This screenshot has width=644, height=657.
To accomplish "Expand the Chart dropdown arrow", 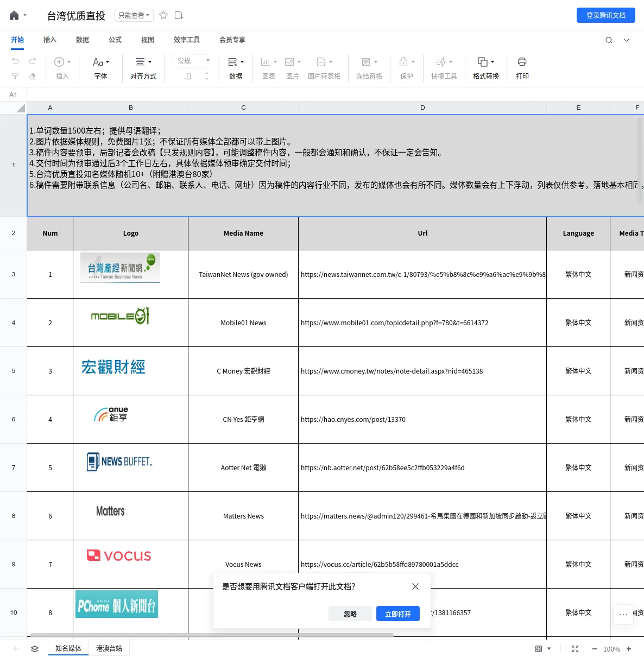I will 275,62.
